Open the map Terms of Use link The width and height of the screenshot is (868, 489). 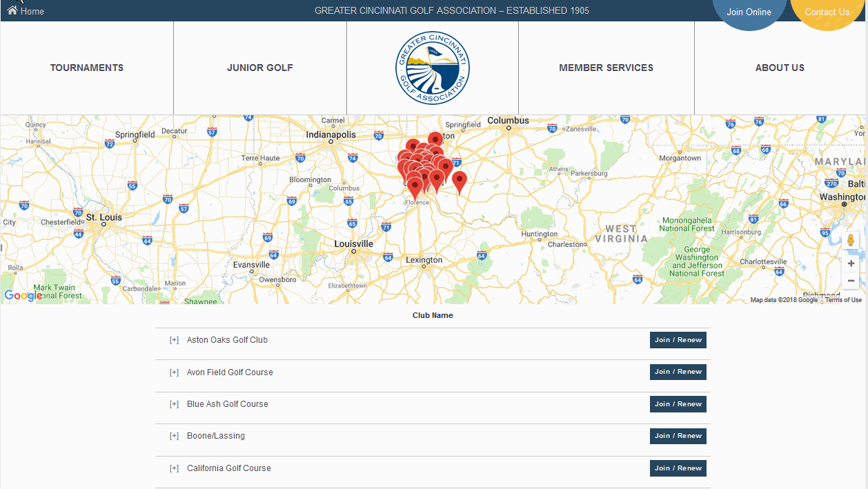(843, 300)
